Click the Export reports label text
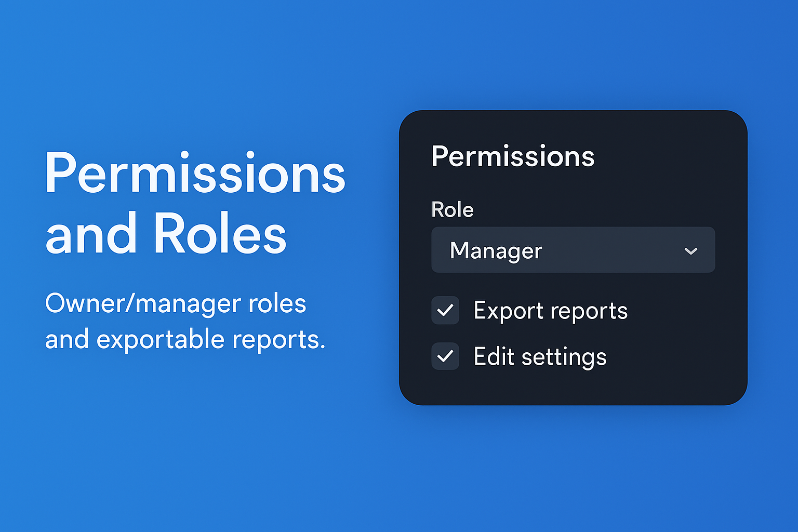This screenshot has height=532, width=798. (550, 311)
